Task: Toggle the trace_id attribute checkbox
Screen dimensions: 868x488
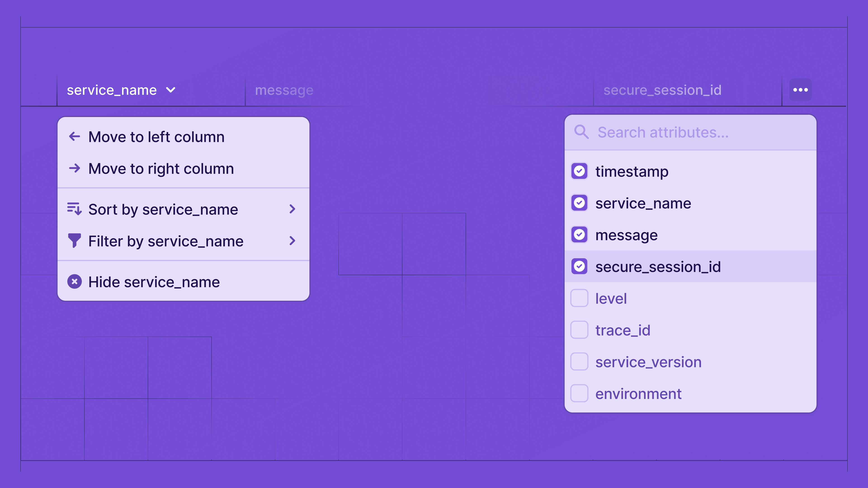Action: [580, 329]
